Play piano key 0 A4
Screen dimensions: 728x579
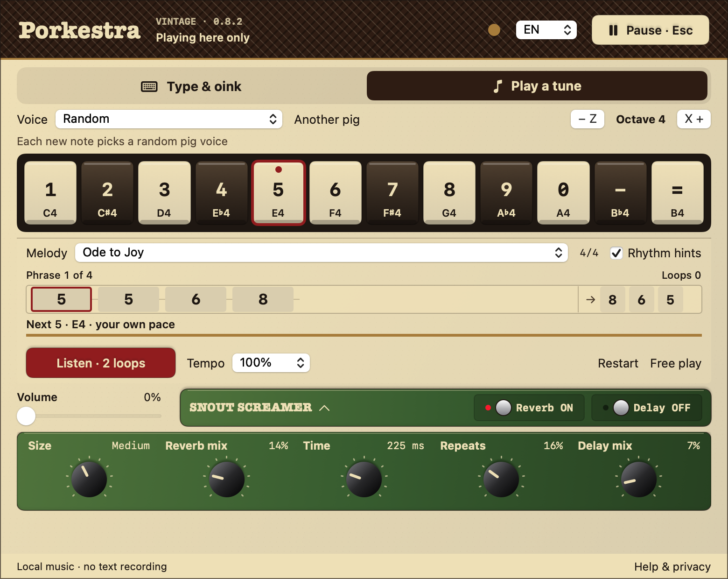click(563, 193)
